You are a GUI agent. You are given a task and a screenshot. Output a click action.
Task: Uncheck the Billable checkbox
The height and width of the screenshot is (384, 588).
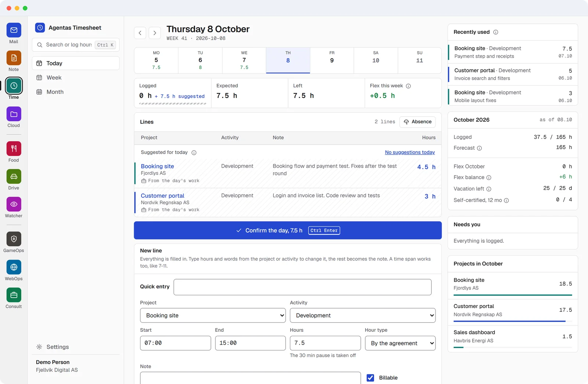370,378
